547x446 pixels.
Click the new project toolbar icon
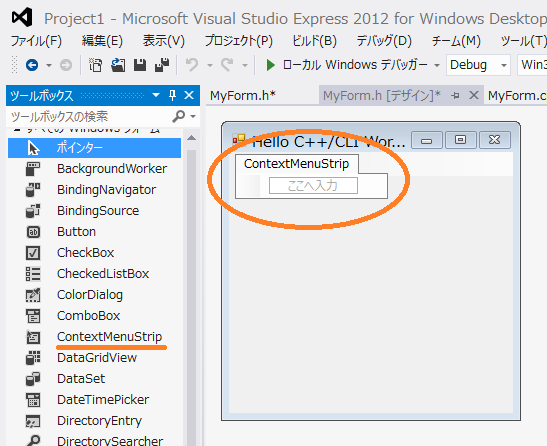[x=95, y=65]
